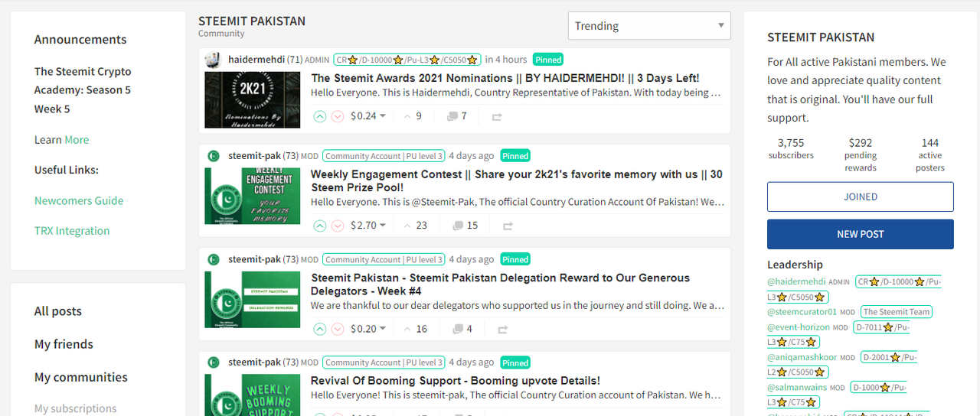The image size is (980, 416).
Task: Click steemit-pak avatar on Revival Of Booming Support post
Action: pos(214,362)
